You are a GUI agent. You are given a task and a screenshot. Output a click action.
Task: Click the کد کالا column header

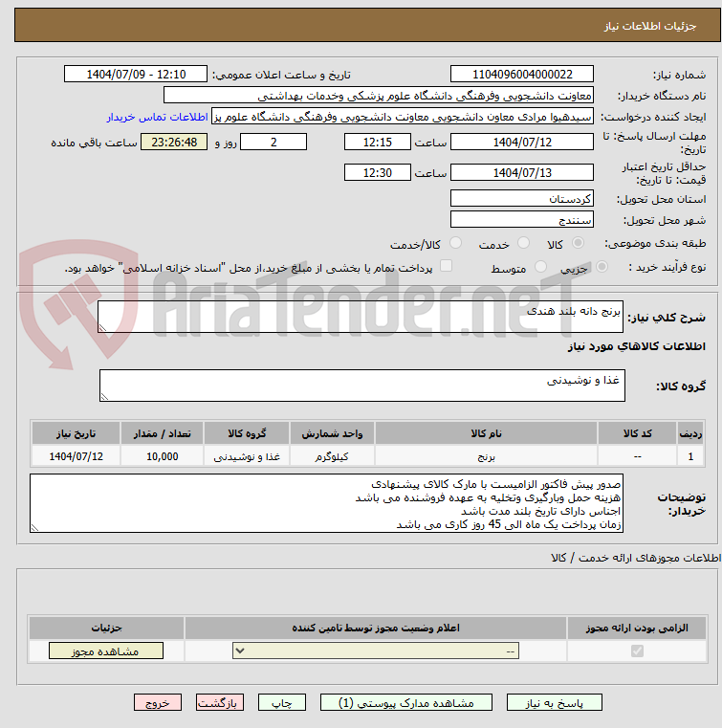tap(637, 433)
